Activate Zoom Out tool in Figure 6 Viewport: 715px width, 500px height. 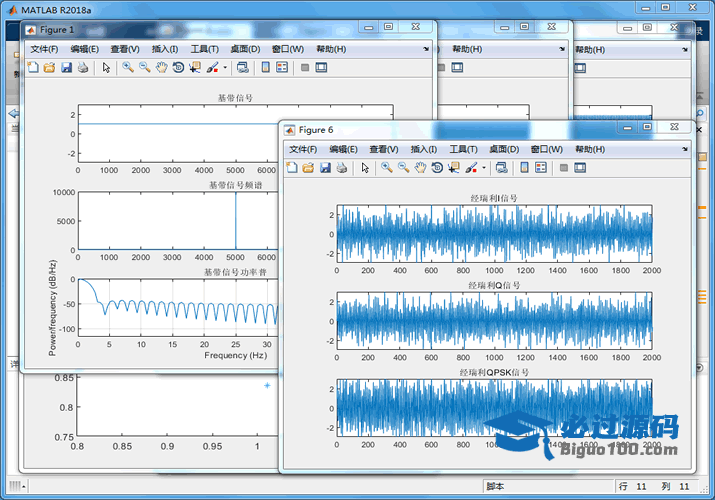click(404, 168)
